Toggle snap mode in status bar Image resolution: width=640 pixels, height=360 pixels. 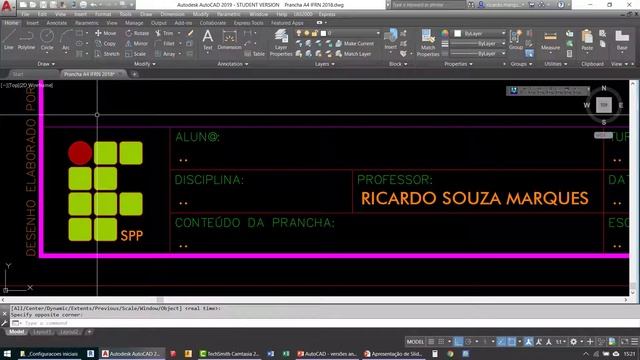(441, 342)
